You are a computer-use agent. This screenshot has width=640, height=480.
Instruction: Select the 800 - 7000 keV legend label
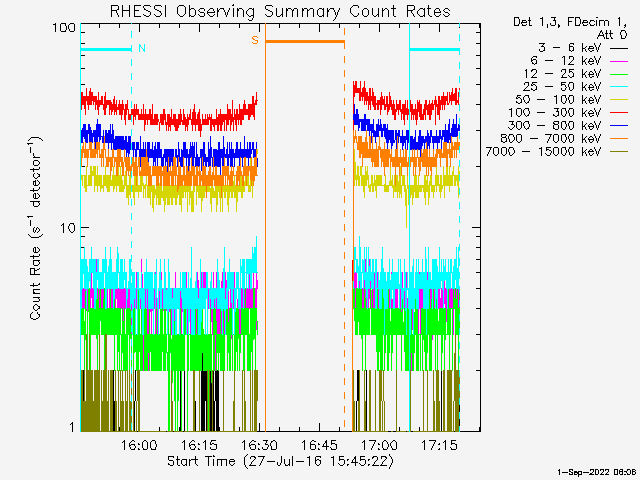(x=551, y=139)
